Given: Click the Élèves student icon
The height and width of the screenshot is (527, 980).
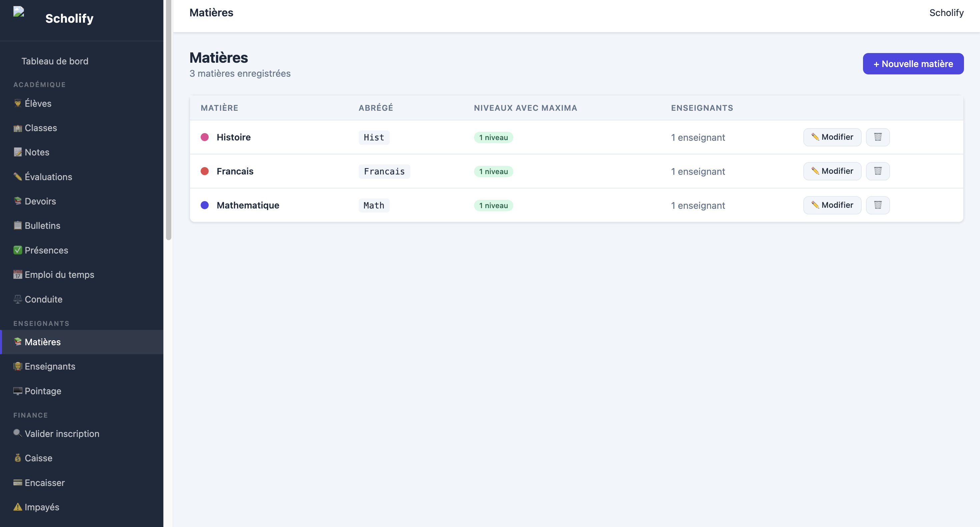Looking at the screenshot, I should pyautogui.click(x=17, y=103).
